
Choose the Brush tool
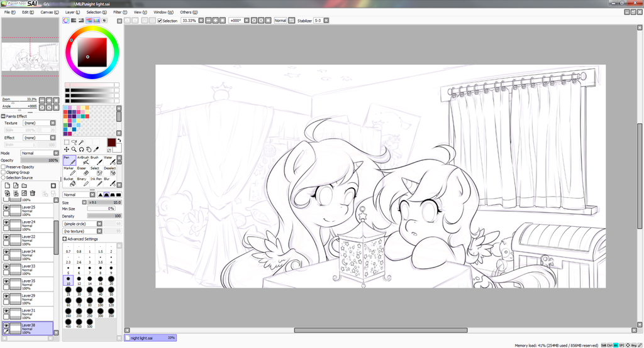pyautogui.click(x=96, y=160)
